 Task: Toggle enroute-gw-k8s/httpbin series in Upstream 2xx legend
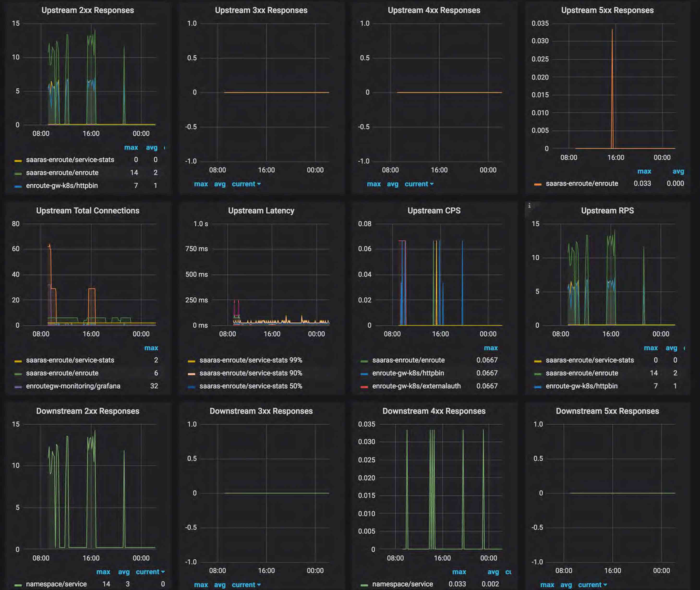(62, 186)
